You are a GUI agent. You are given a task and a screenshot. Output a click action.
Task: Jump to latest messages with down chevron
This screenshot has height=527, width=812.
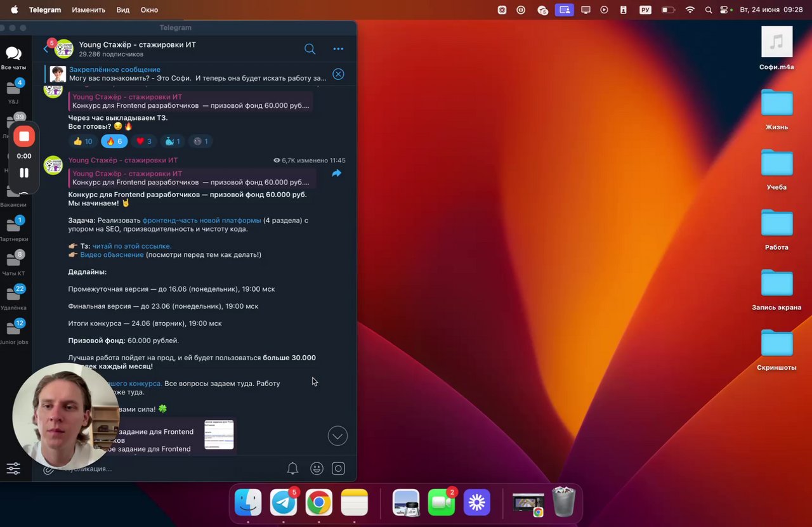point(337,436)
